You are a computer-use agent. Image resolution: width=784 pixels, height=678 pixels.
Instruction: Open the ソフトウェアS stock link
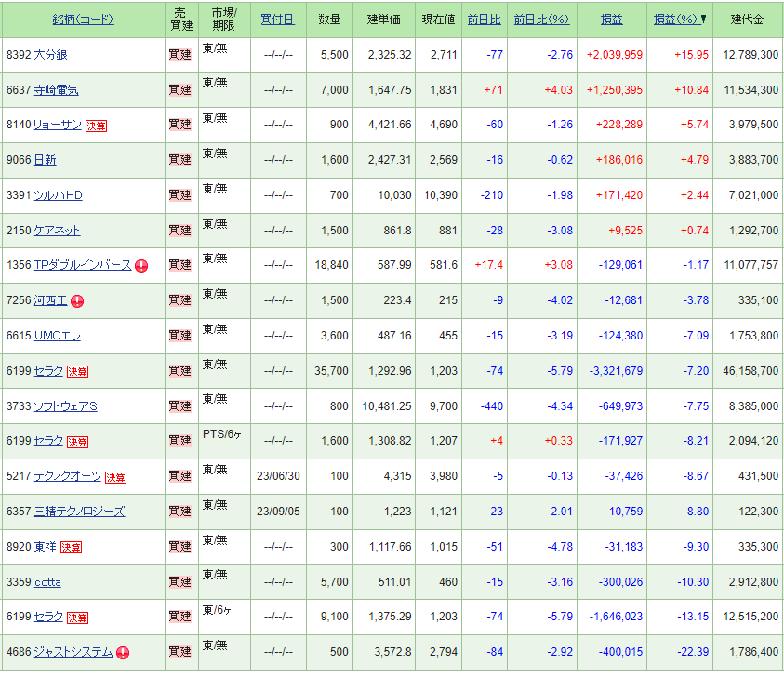pyautogui.click(x=65, y=406)
